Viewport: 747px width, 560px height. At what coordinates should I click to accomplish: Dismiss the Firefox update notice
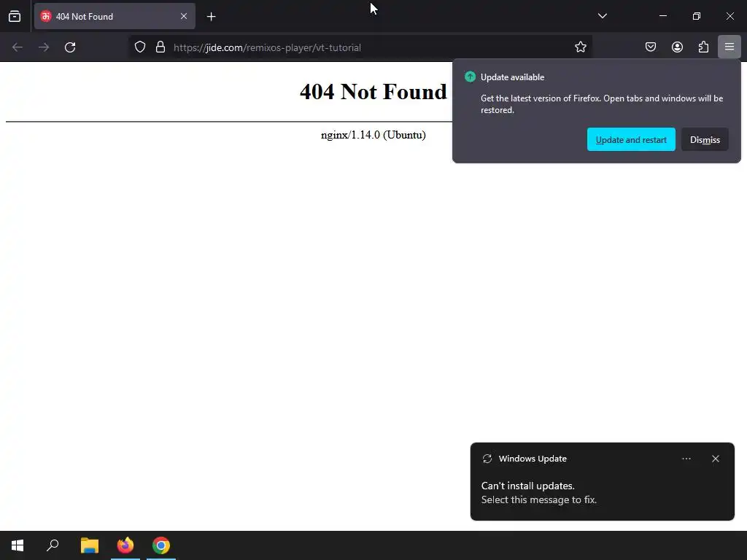705,139
